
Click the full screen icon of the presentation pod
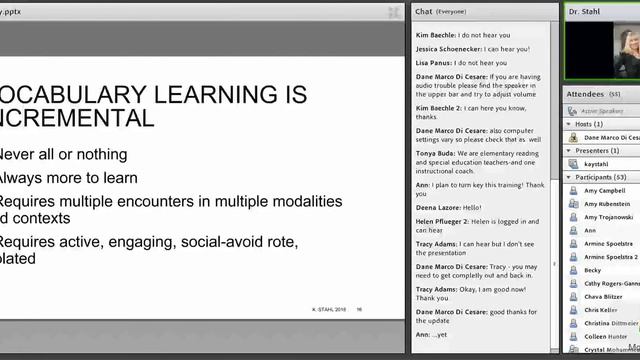(x=394, y=12)
